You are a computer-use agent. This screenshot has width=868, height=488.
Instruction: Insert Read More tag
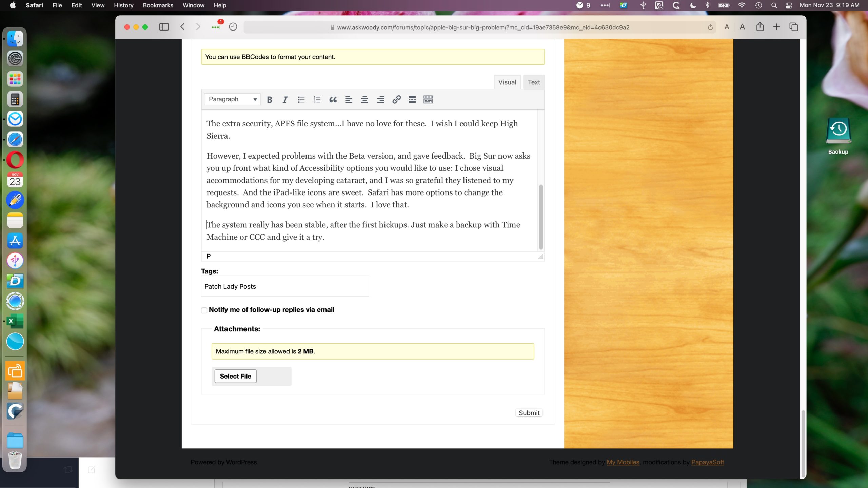click(x=412, y=100)
